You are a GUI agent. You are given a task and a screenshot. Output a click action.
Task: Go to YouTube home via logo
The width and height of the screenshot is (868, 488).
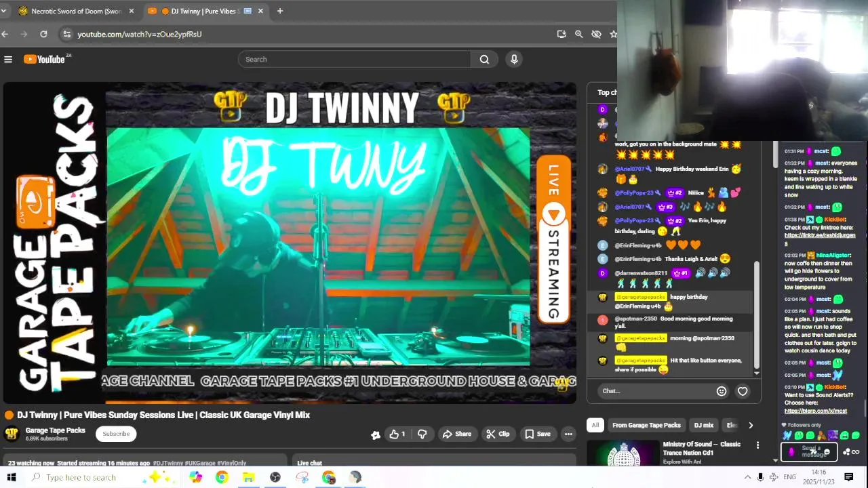pos(45,60)
